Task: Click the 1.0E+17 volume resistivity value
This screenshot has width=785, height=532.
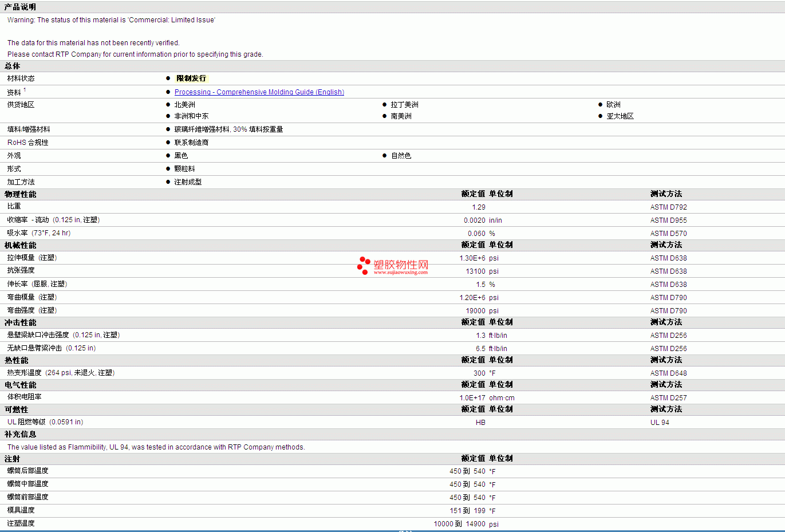Action: [x=472, y=398]
